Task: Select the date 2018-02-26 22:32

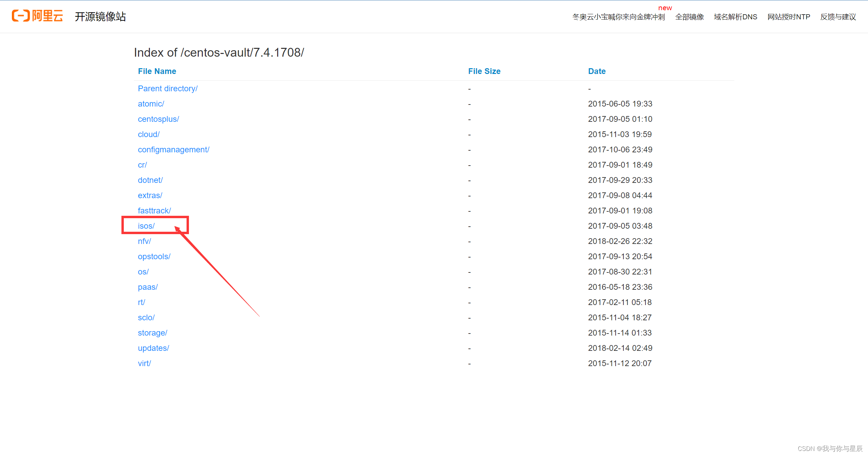Action: [x=620, y=241]
